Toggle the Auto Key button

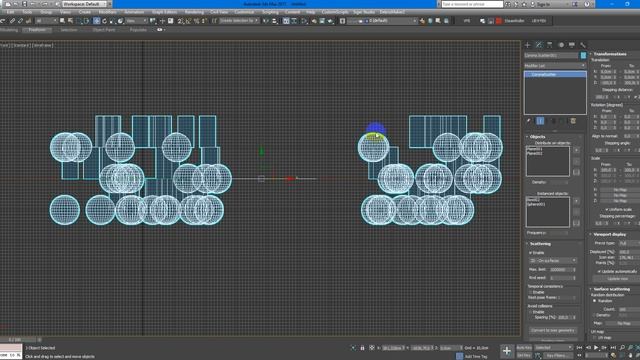tap(524, 348)
